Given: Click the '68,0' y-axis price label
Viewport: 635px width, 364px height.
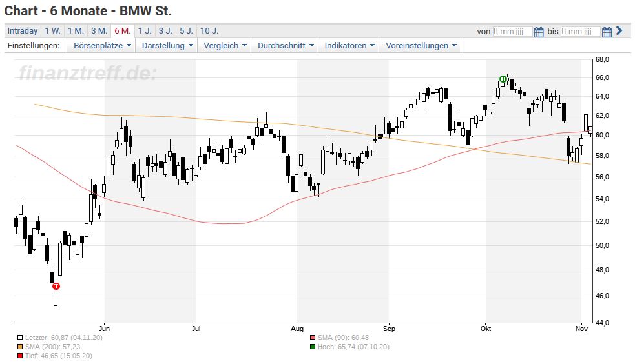Looking at the screenshot, I should (602, 60).
